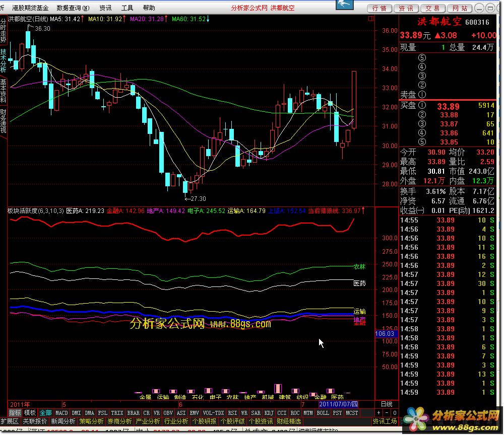
Task: Select the WR indicator
Action: click(x=244, y=413)
